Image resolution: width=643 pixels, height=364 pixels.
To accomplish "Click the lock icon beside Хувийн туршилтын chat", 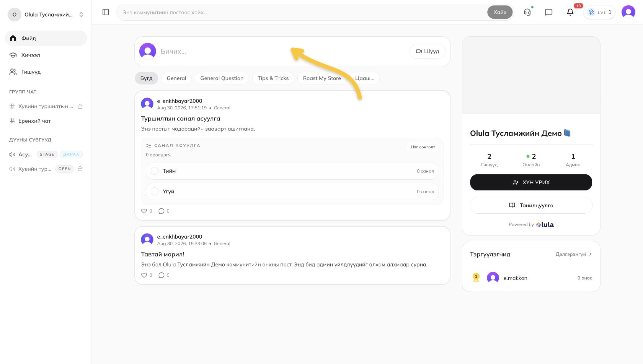I will [80, 106].
